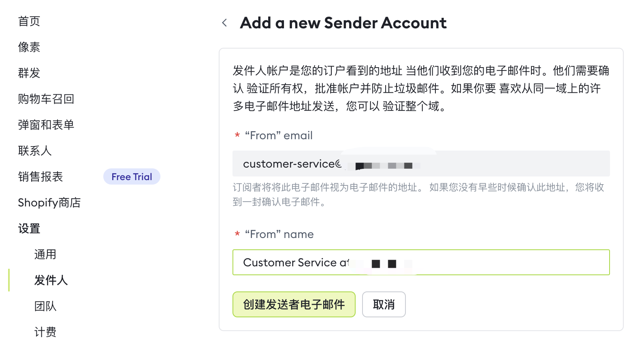The width and height of the screenshot is (644, 357).
Task: Click the "From" email input field
Action: click(x=506, y=164)
